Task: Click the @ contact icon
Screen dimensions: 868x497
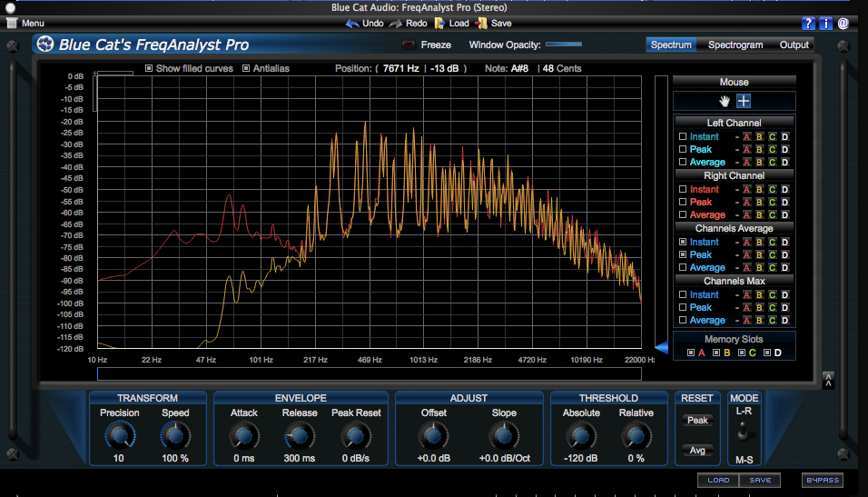Action: [843, 24]
